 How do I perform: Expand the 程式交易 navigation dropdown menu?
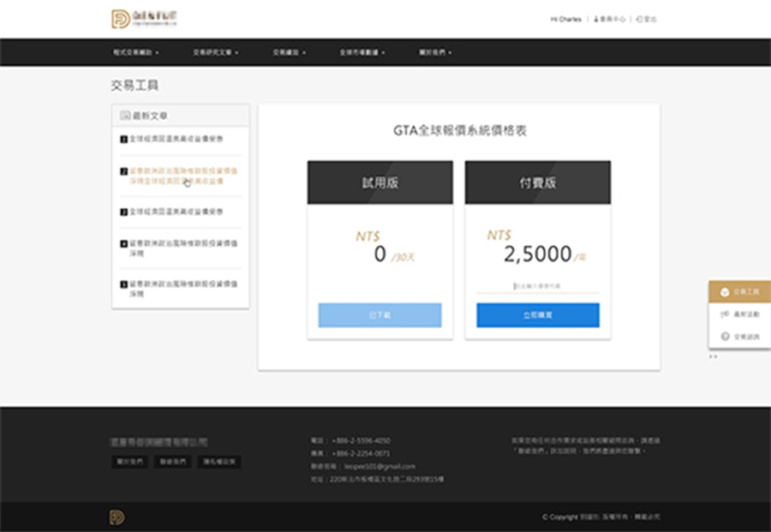click(135, 52)
